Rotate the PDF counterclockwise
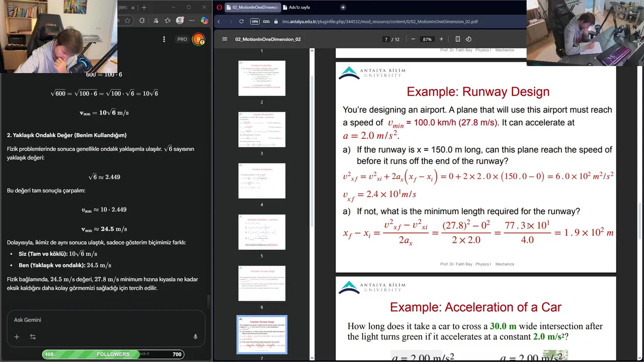The image size is (644, 362). click(x=468, y=39)
